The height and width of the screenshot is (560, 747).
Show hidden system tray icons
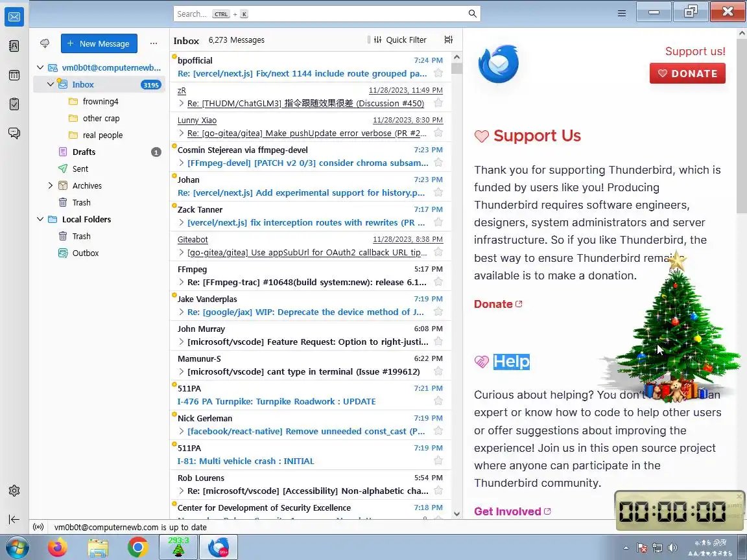[x=626, y=548]
